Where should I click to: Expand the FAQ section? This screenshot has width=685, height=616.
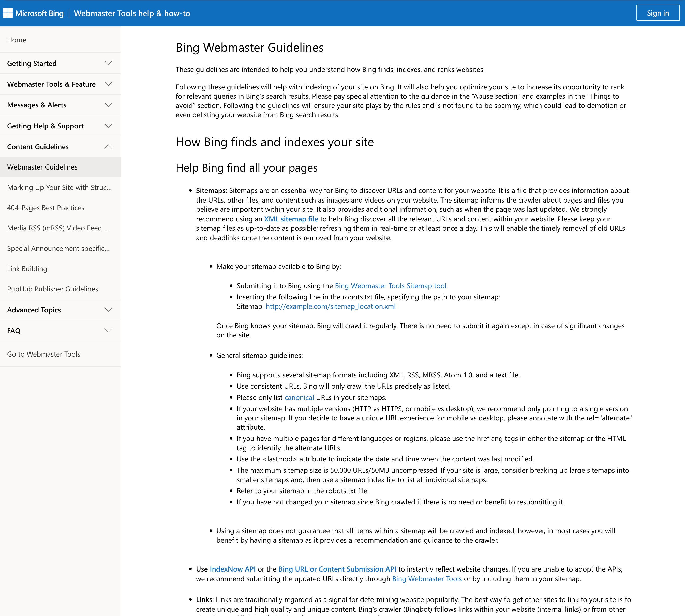[x=60, y=330]
